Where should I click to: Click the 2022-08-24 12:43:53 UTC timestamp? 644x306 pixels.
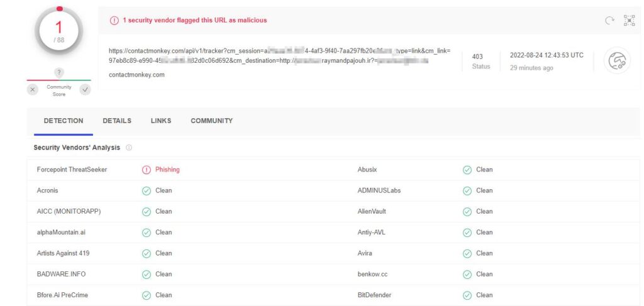547,55
